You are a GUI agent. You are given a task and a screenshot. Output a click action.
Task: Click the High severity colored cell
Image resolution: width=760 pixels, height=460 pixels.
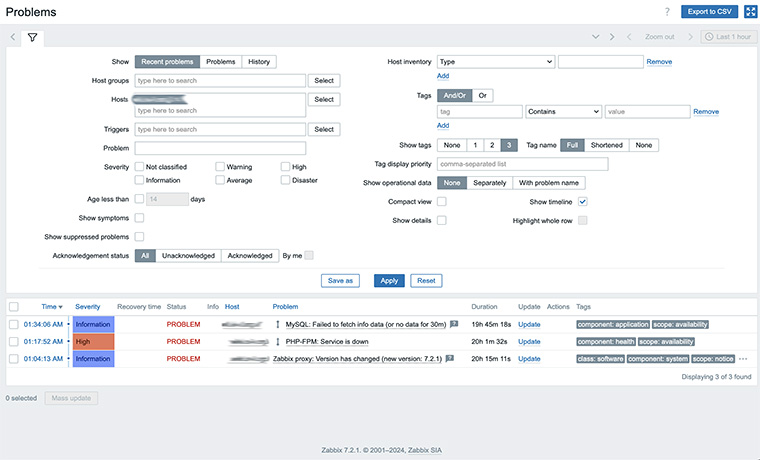click(94, 341)
